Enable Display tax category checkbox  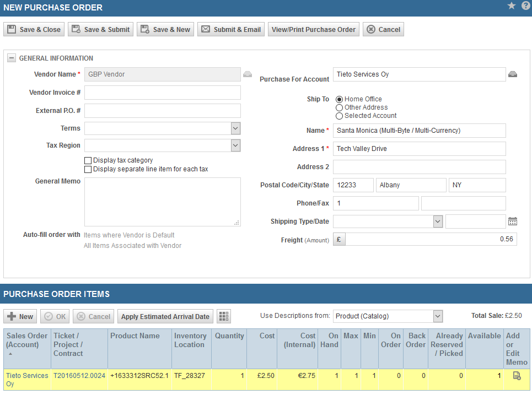(88, 160)
